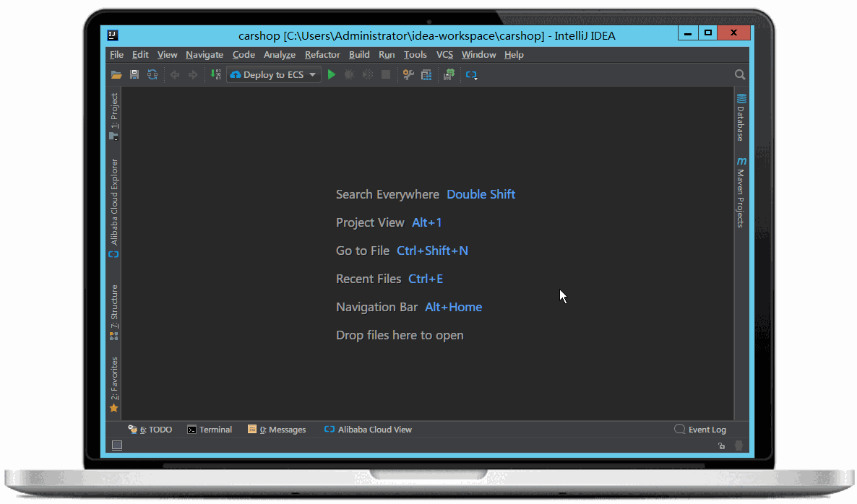Toggle the Alibaba Cloud Explorer side panel
857x504 pixels.
click(113, 208)
